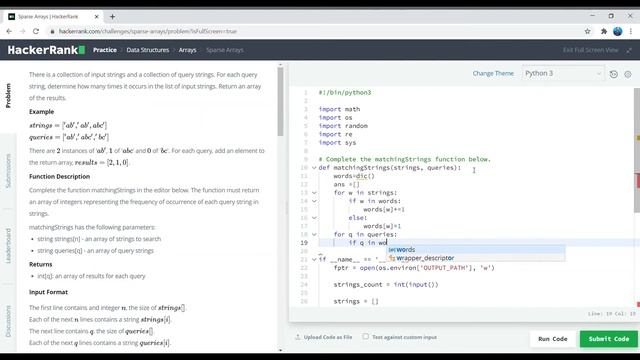This screenshot has height=360, width=640.
Task: Open the Practice breadcrumb
Action: coord(105,50)
